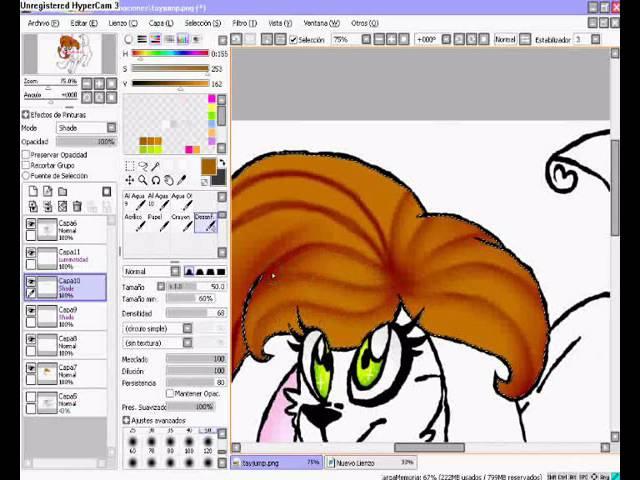
Task: Enable Recortar Grupo checkbox
Action: 26,165
